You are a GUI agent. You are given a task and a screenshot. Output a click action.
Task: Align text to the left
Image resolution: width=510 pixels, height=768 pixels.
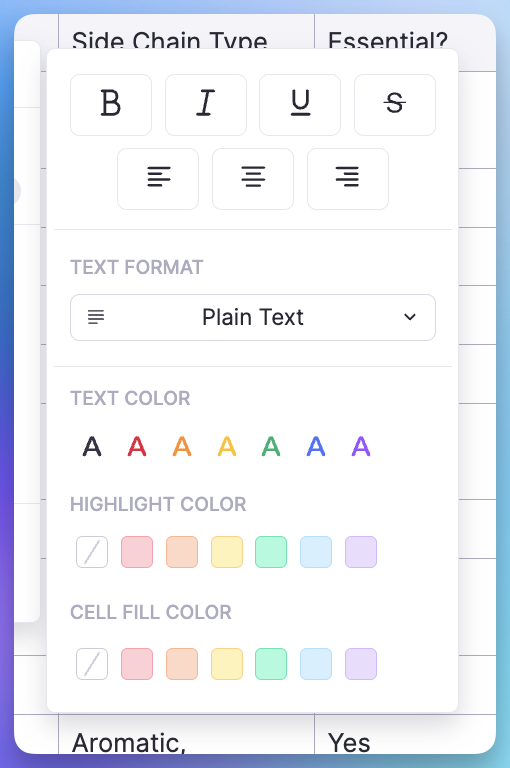pyautogui.click(x=158, y=179)
